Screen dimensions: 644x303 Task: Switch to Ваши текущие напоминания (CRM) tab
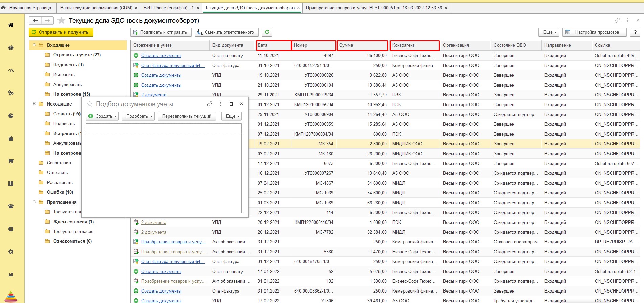point(96,8)
